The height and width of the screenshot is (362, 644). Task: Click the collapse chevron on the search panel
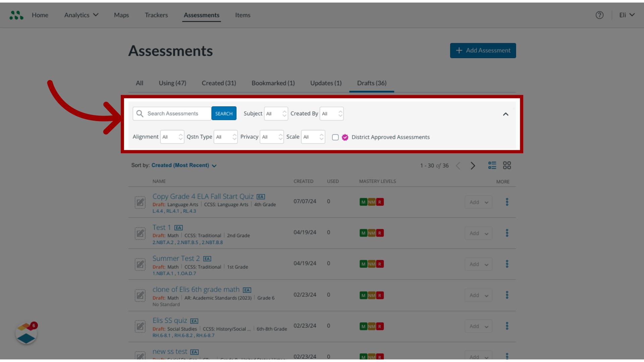505,114
